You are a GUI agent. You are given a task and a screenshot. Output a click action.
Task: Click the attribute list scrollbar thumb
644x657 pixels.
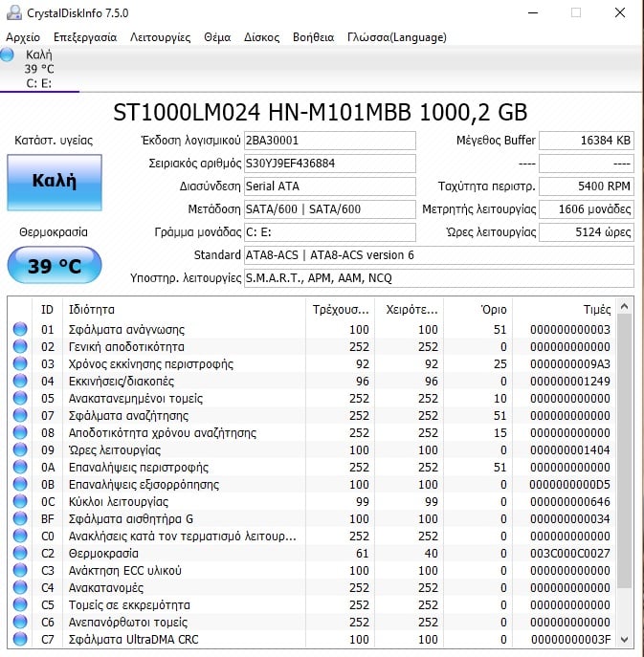pos(624,450)
